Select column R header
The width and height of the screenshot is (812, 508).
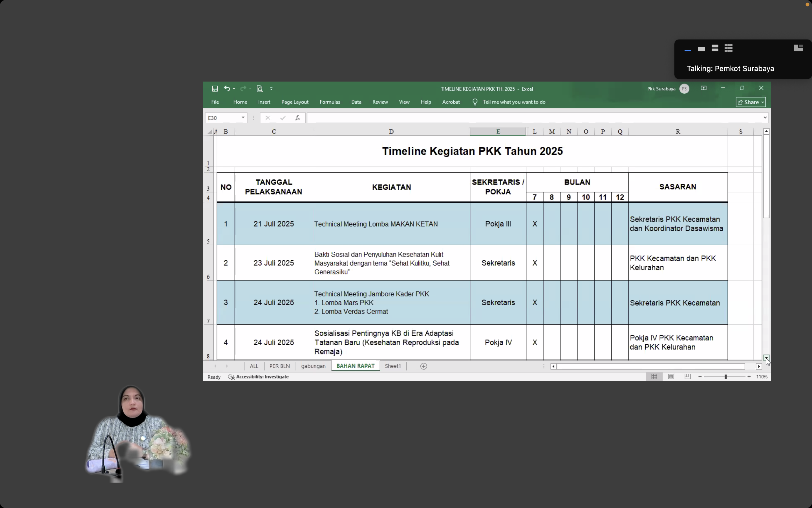[678, 132]
